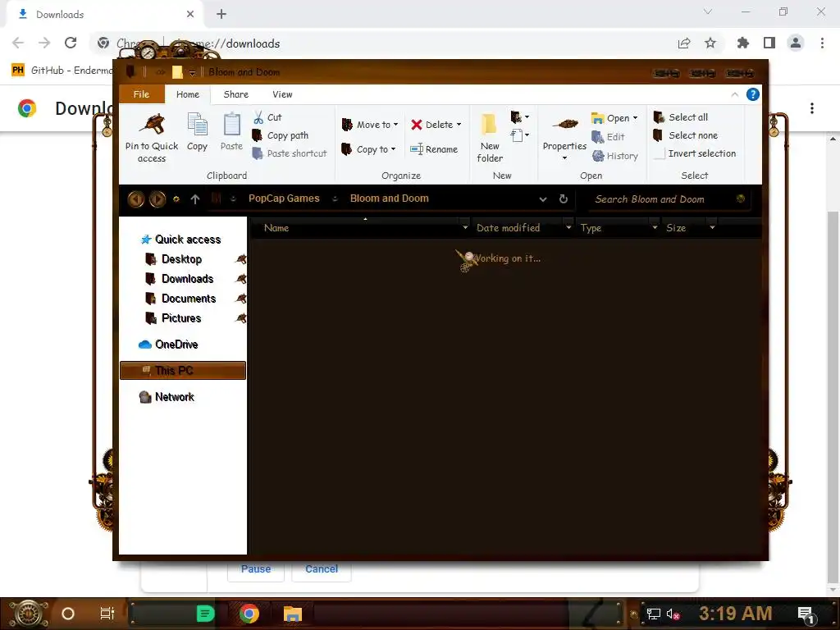Click Bloom and Doom breadcrumb

tap(390, 199)
